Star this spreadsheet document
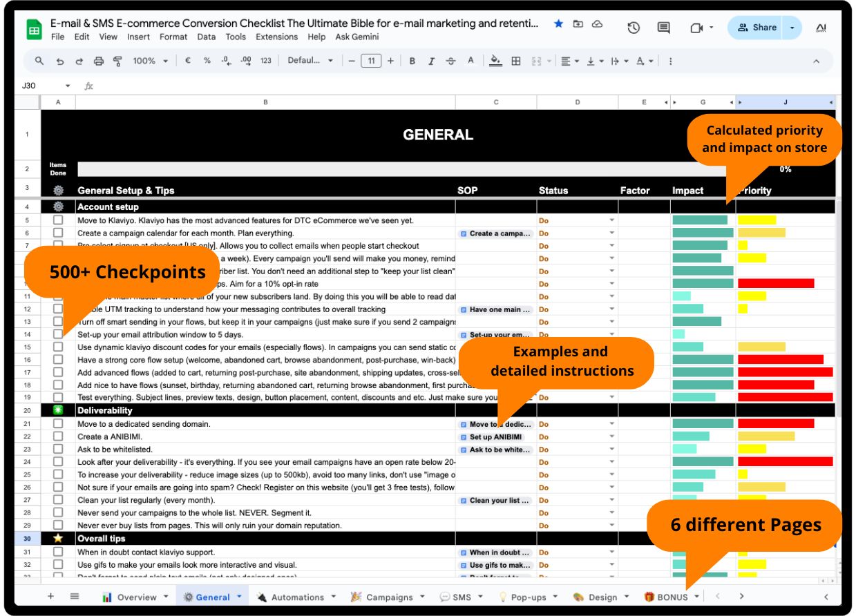Image resolution: width=856 pixels, height=616 pixels. [558, 23]
